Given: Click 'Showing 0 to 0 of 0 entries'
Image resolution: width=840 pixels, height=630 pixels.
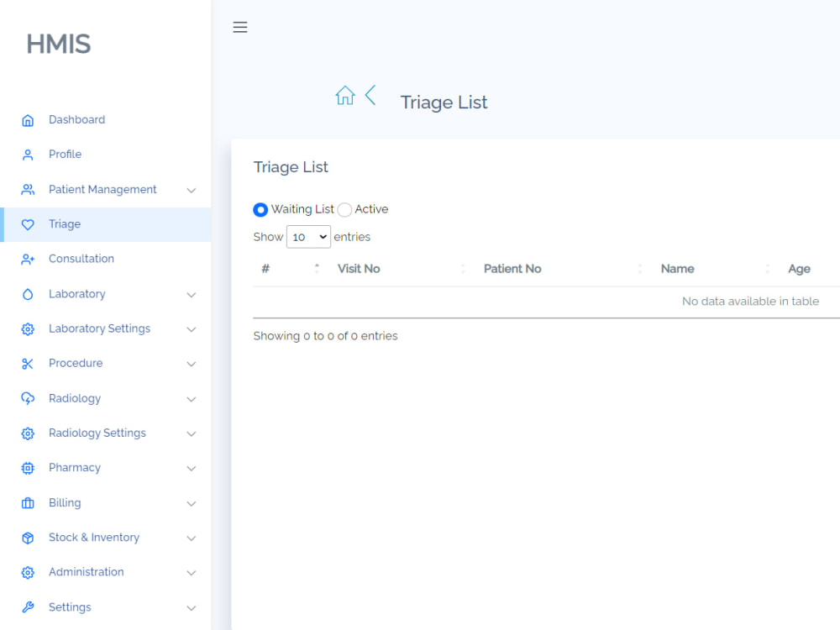Looking at the screenshot, I should (325, 336).
